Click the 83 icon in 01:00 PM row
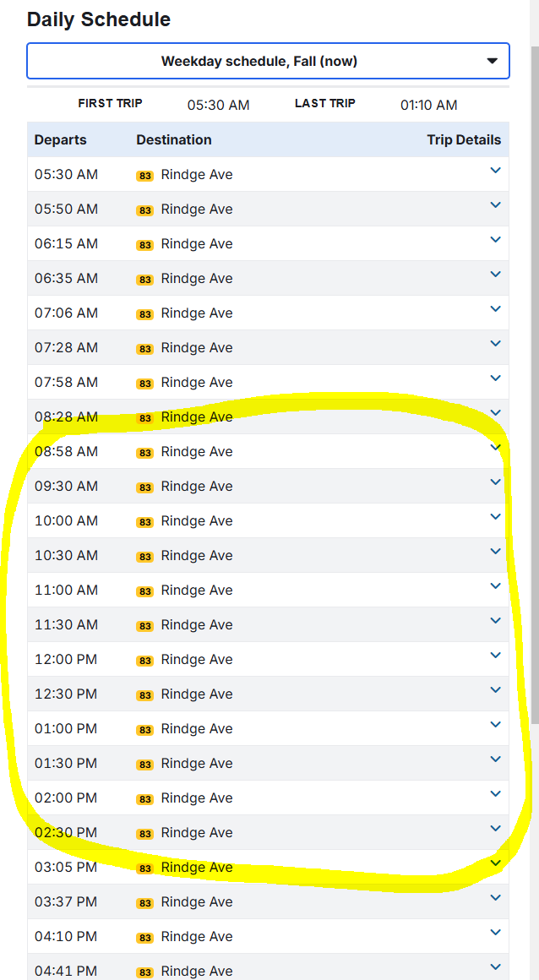The width and height of the screenshot is (539, 980). [144, 730]
